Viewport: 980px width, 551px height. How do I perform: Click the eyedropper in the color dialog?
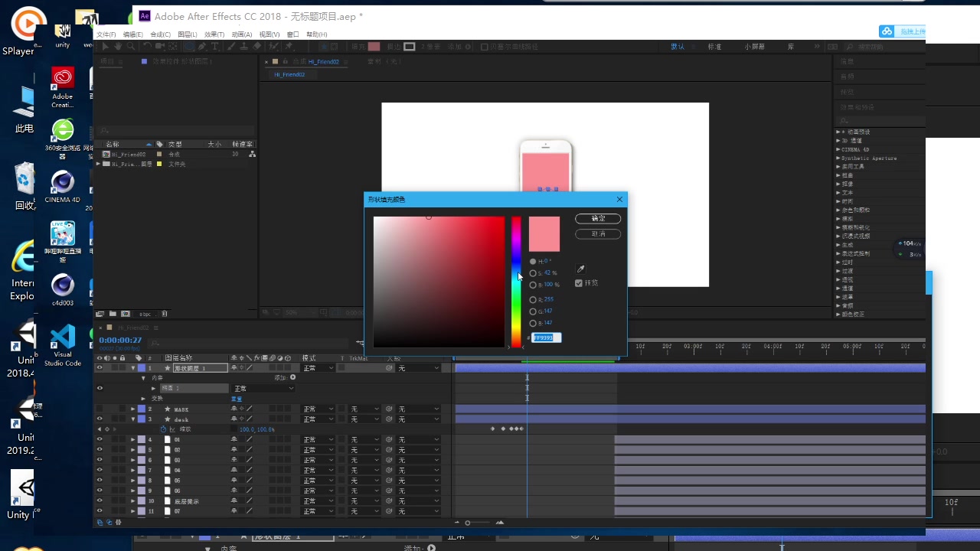[580, 269]
